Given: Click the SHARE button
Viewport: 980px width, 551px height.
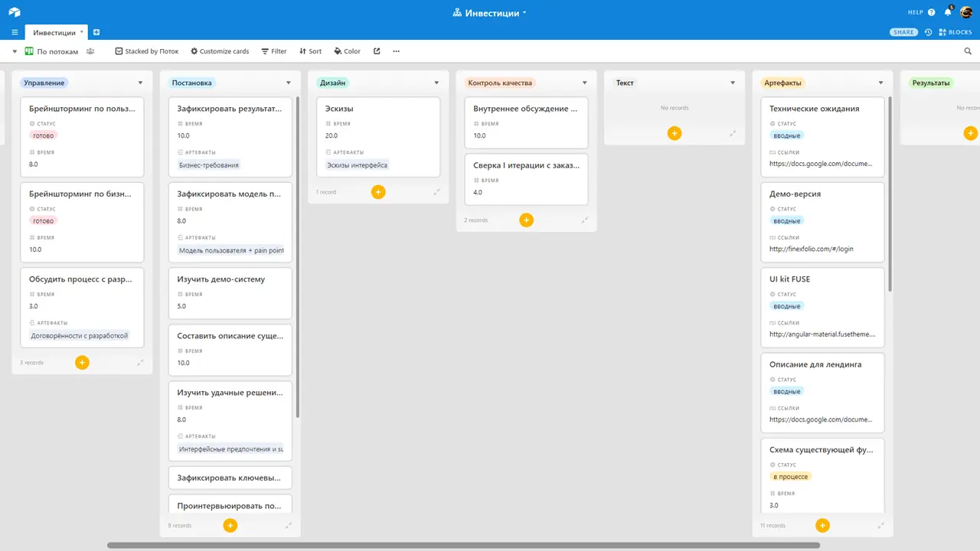Looking at the screenshot, I should [x=903, y=32].
